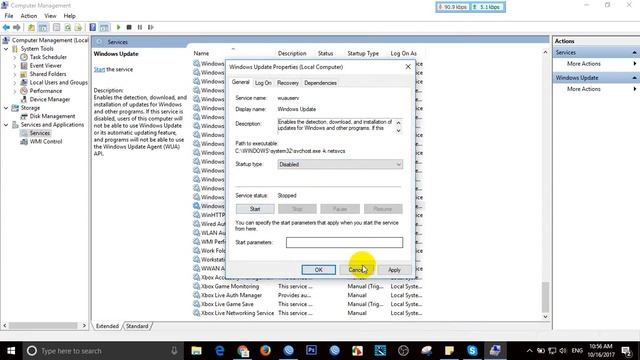Switch to the Dependencies tab

pyautogui.click(x=320, y=83)
